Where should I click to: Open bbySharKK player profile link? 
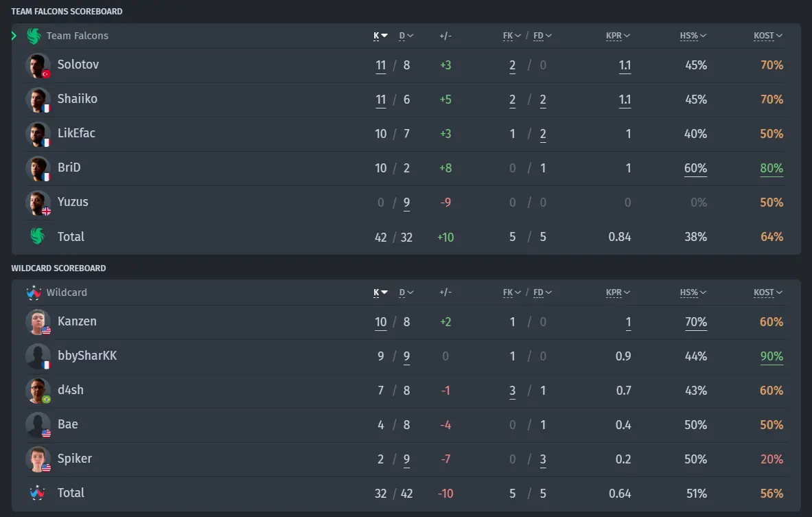click(x=87, y=356)
